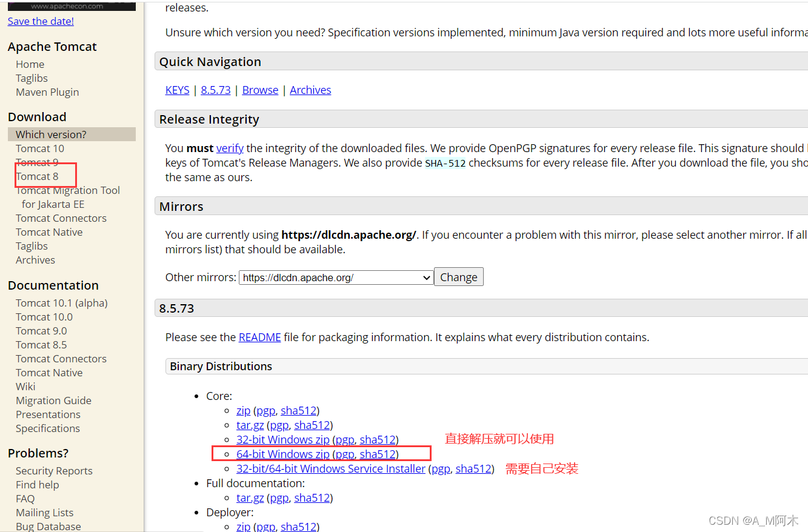Open Presentations in the sidebar

(48, 414)
